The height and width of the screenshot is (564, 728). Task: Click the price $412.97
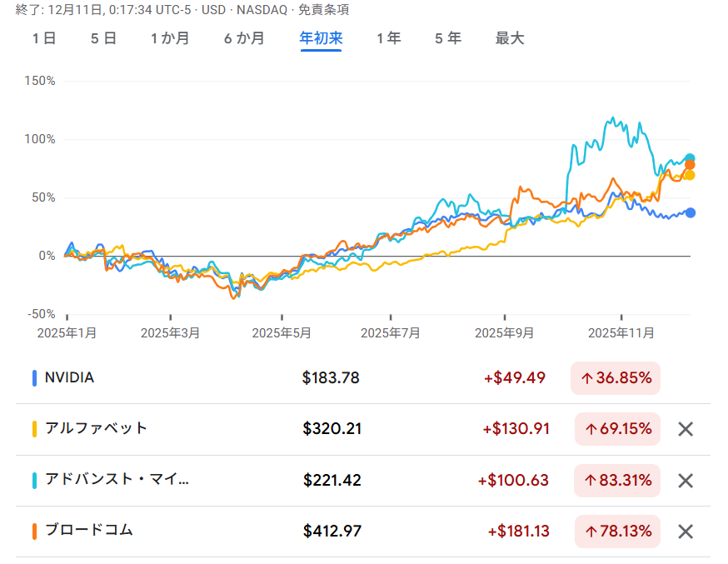pos(332,532)
